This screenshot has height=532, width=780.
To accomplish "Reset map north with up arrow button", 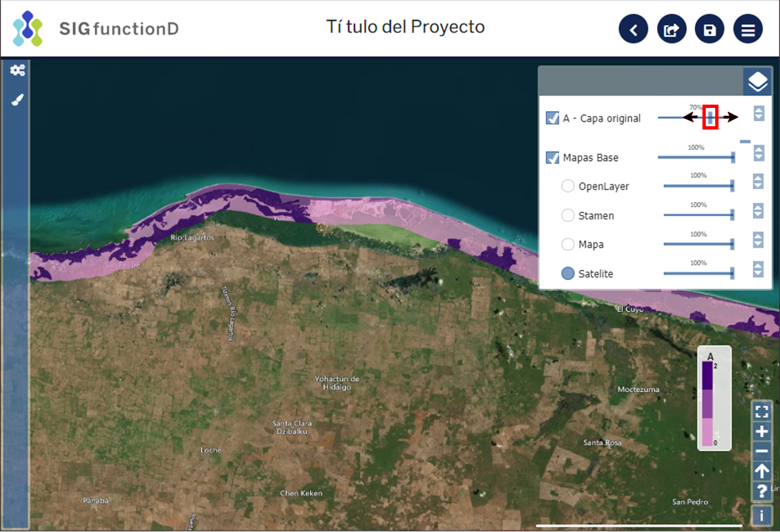I will tap(762, 471).
